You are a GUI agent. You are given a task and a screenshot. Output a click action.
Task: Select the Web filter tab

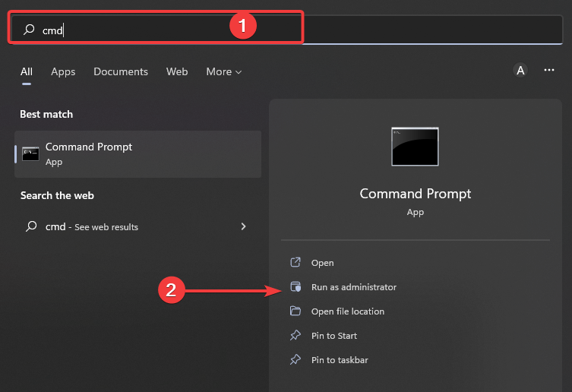[x=177, y=71]
